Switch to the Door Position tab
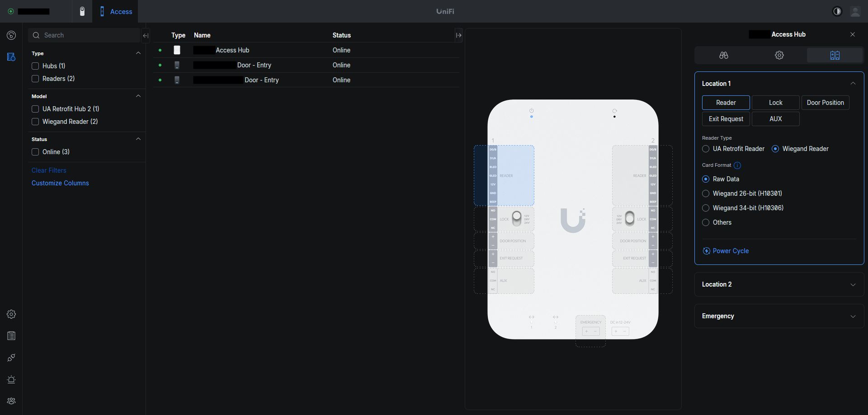This screenshot has width=868, height=415. [825, 103]
